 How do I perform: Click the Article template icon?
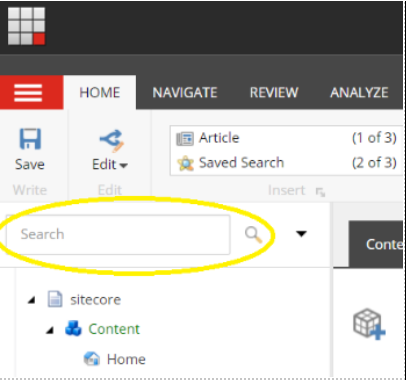click(x=185, y=139)
